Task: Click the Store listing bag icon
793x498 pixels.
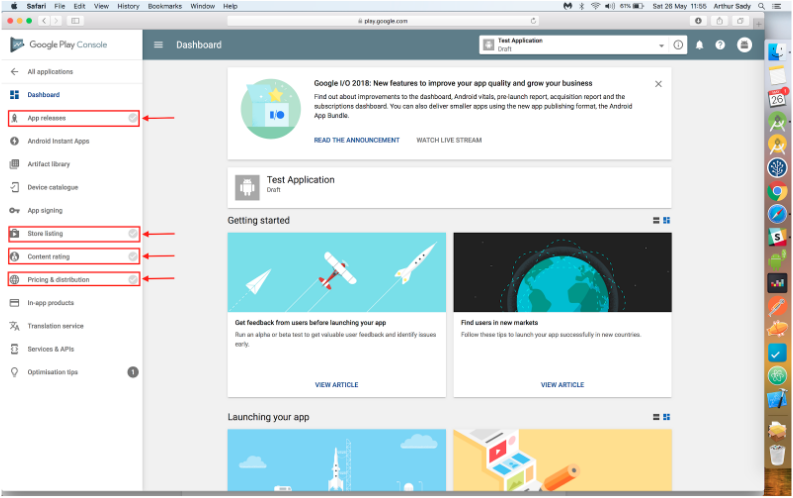Action: pyautogui.click(x=15, y=233)
